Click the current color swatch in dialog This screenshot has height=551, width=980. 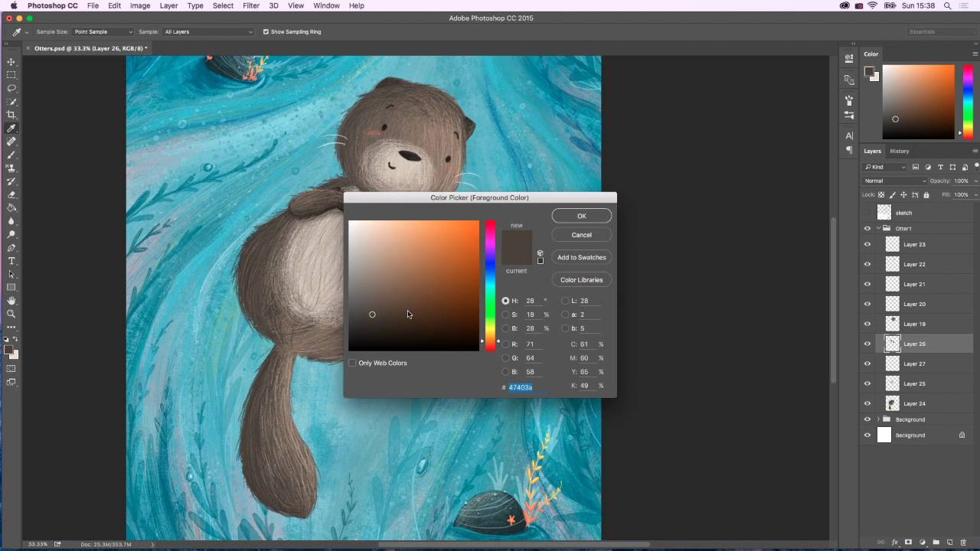click(516, 256)
